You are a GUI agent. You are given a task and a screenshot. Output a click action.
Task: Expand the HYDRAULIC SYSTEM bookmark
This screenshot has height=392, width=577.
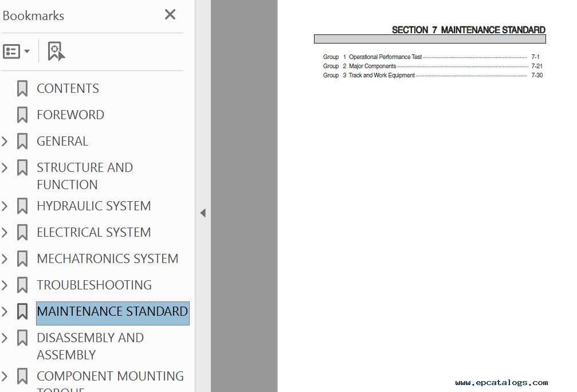coord(5,206)
